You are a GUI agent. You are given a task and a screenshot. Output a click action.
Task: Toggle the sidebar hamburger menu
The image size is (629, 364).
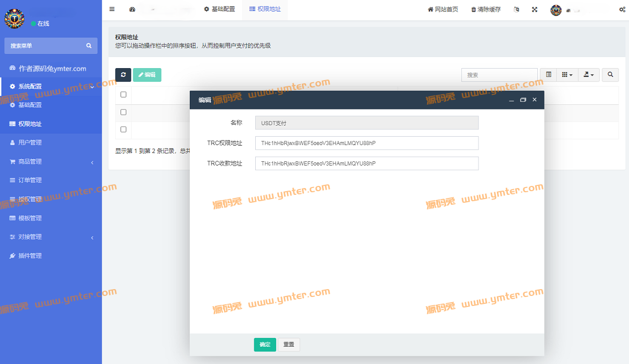tap(112, 9)
